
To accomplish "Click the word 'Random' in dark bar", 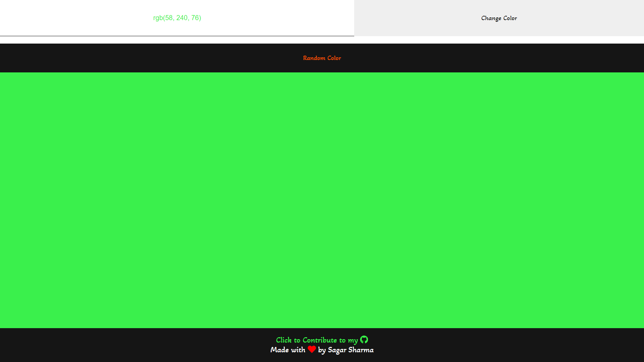I will click(x=314, y=58).
